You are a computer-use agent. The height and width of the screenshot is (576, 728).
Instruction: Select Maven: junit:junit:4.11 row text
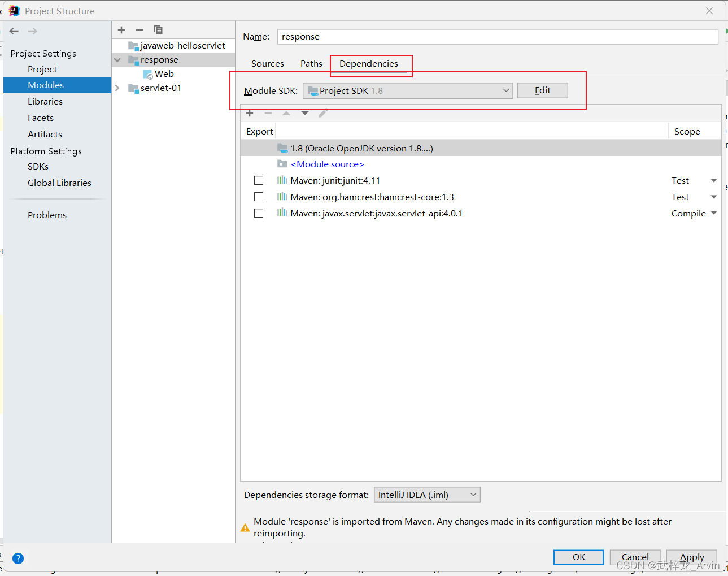pyautogui.click(x=335, y=181)
